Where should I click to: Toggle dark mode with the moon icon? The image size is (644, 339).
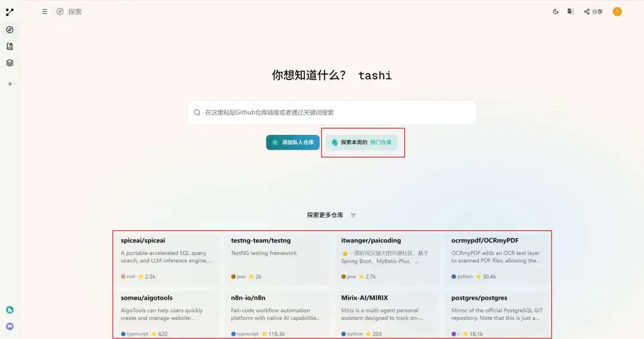coord(556,11)
